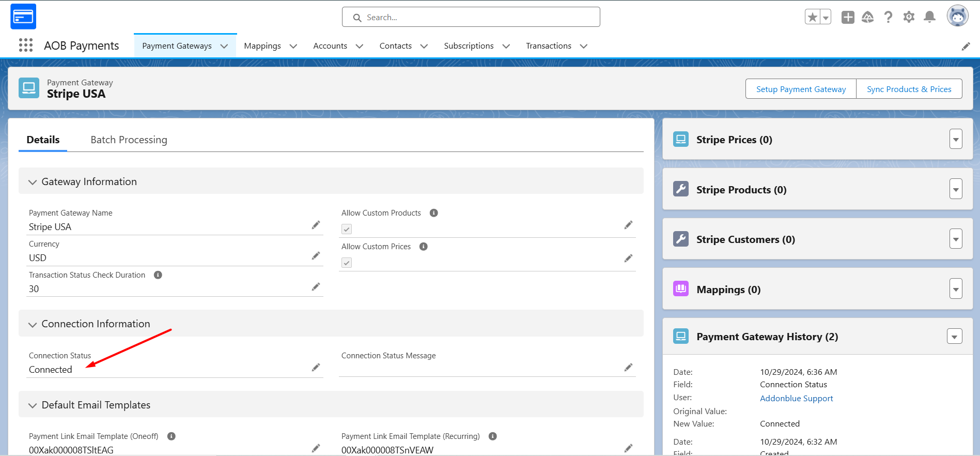The width and height of the screenshot is (980, 456).
Task: Open the setup gear icon
Action: 909,17
